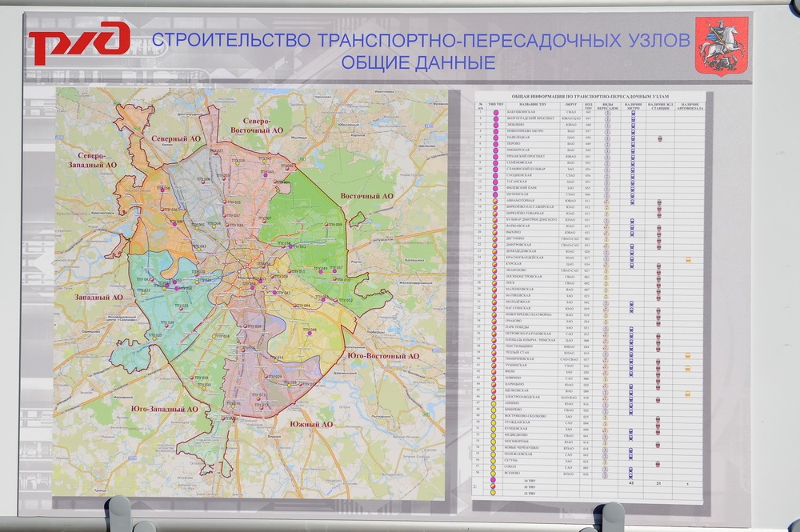Click the 'Общие данные' heading text

click(x=418, y=62)
